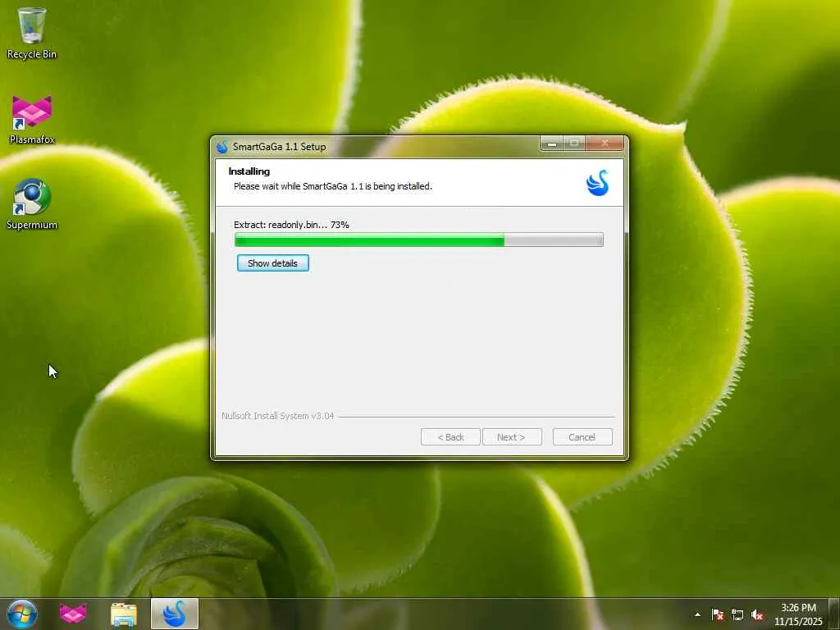Click the 'Installing' heading text
The image size is (840, 630).
click(x=249, y=171)
